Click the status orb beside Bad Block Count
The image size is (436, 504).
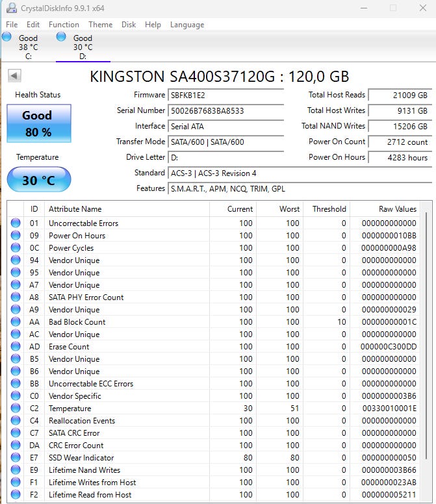16,321
